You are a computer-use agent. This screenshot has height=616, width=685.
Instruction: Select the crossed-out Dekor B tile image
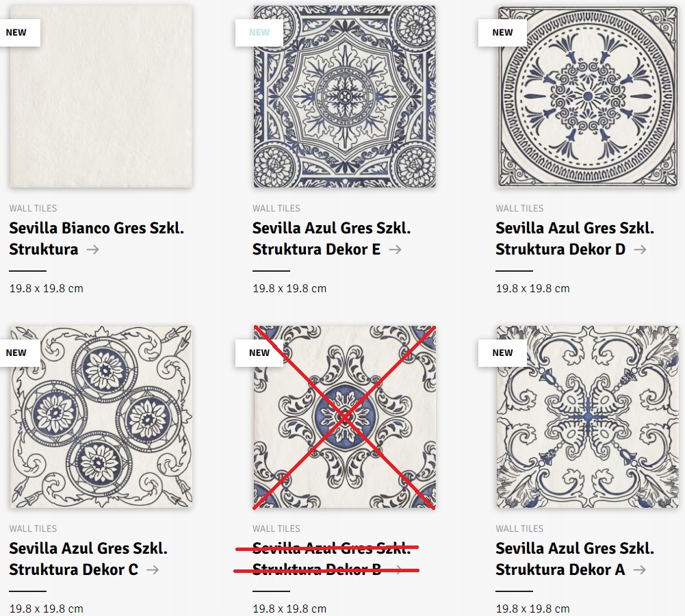(x=344, y=417)
